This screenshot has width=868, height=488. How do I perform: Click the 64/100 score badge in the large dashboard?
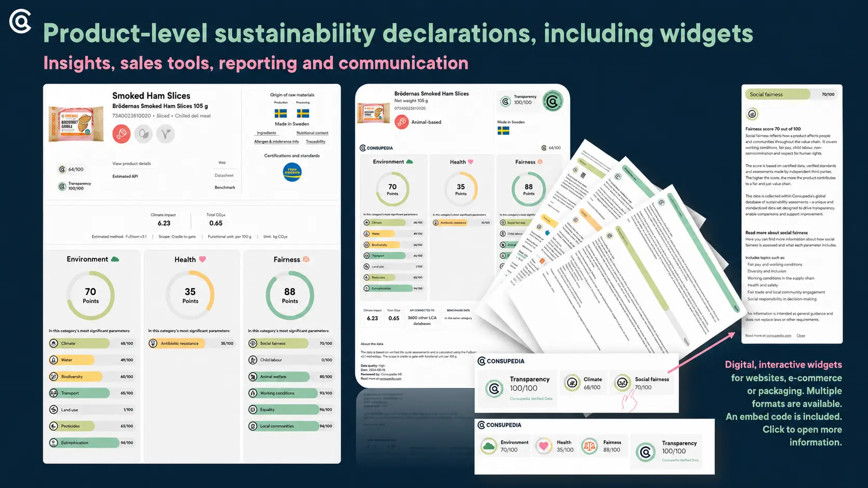(x=71, y=169)
